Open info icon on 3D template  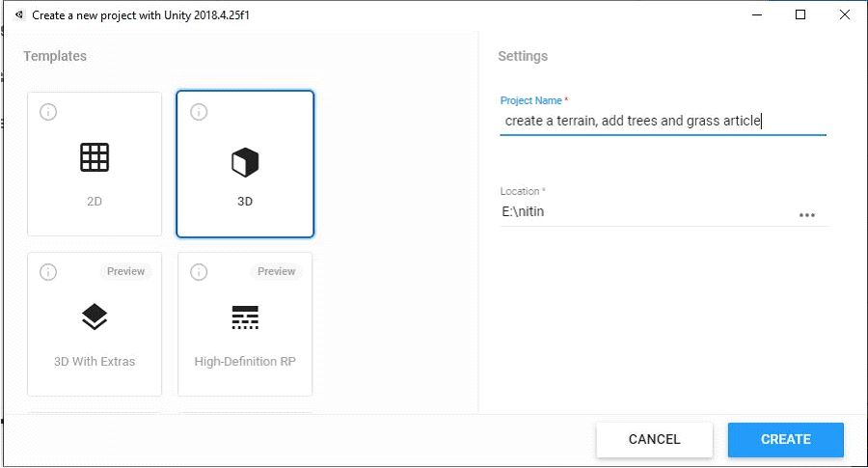(x=199, y=112)
